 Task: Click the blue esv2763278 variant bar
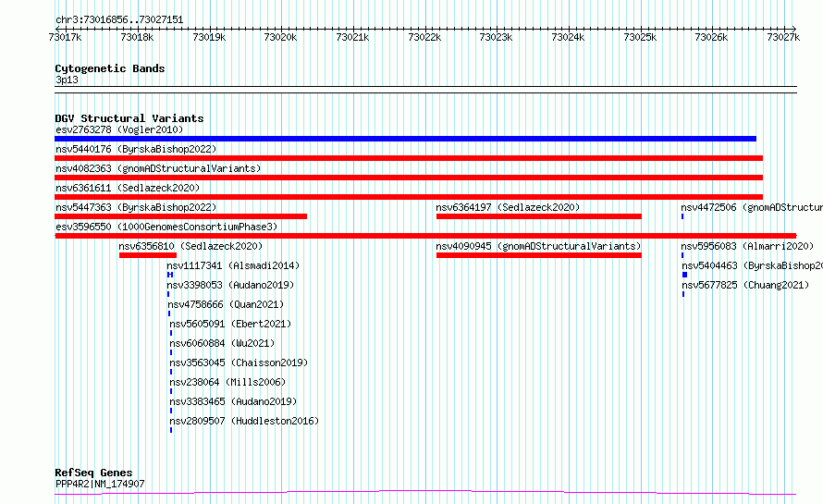pos(405,139)
